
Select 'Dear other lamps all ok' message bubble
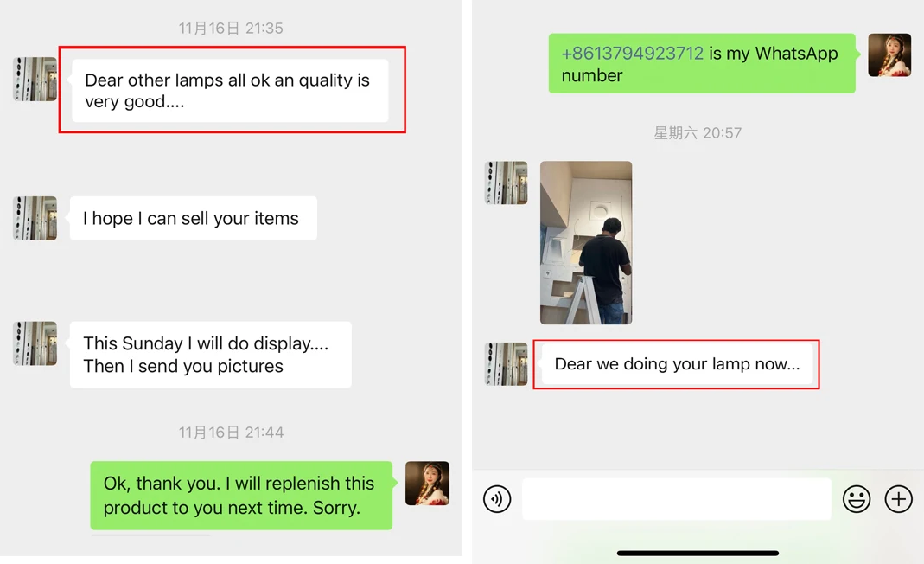coord(230,90)
